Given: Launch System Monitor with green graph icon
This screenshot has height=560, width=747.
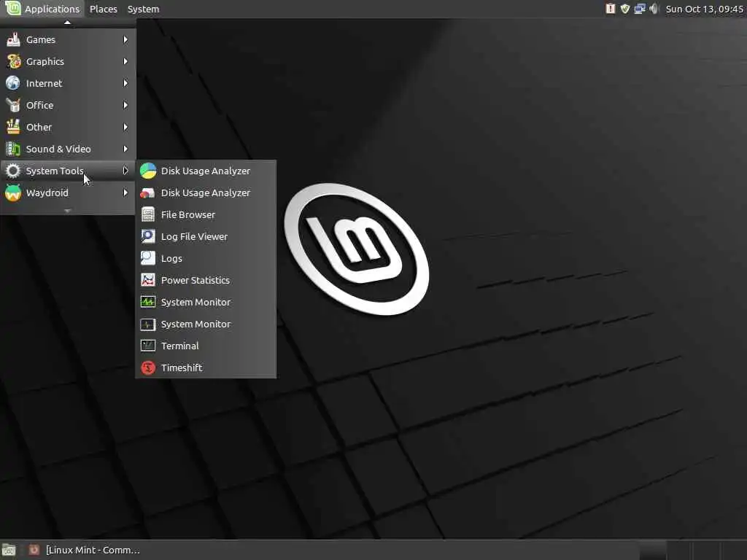Looking at the screenshot, I should tap(206, 303).
